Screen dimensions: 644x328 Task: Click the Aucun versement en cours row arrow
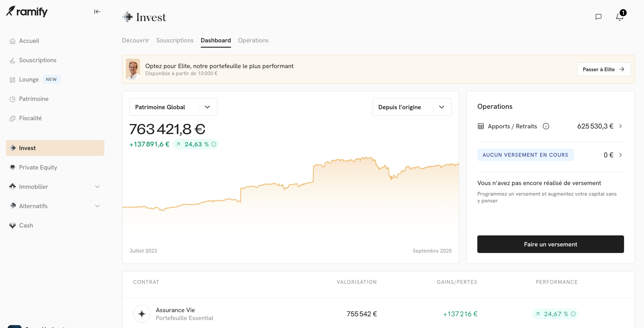click(x=621, y=155)
